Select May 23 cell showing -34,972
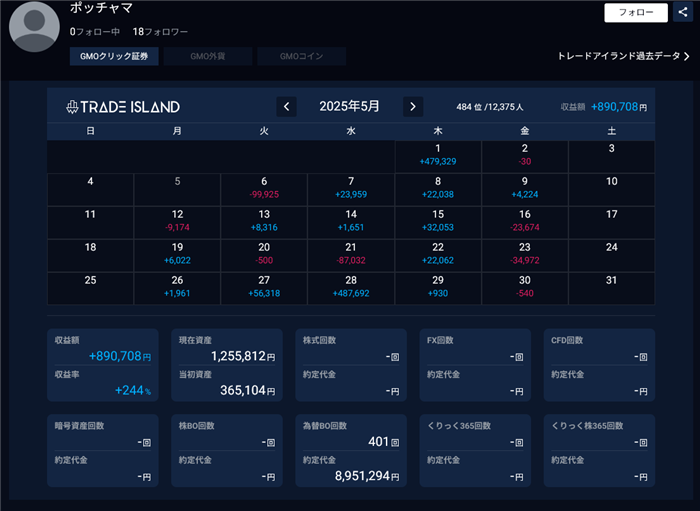The image size is (700, 511). click(525, 256)
